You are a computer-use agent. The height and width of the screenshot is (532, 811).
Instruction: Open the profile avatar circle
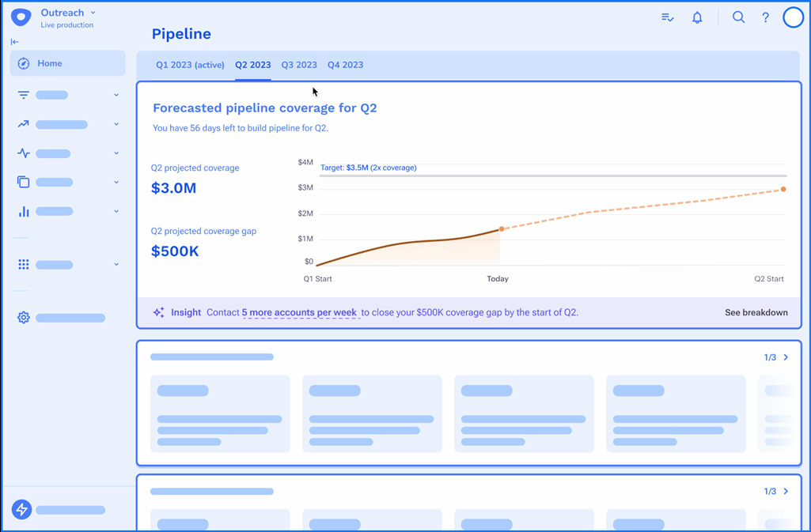(x=793, y=17)
